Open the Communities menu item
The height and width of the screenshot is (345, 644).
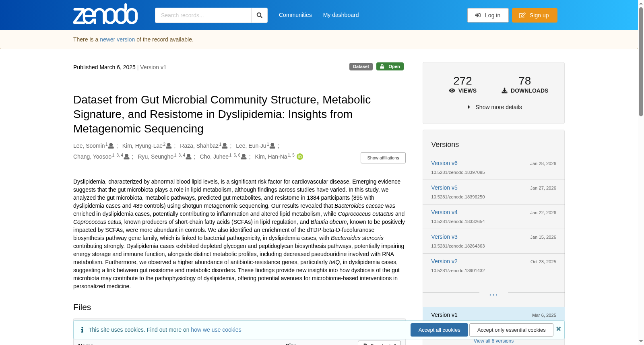click(295, 15)
